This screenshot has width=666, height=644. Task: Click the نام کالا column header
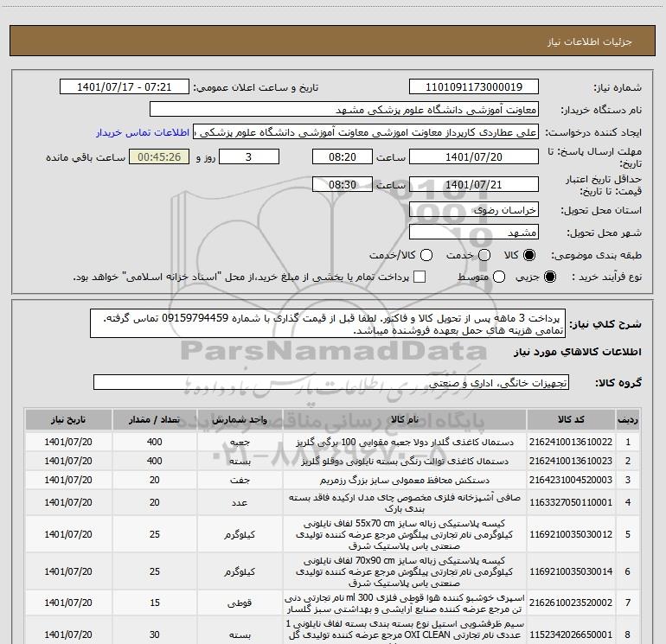click(x=405, y=420)
